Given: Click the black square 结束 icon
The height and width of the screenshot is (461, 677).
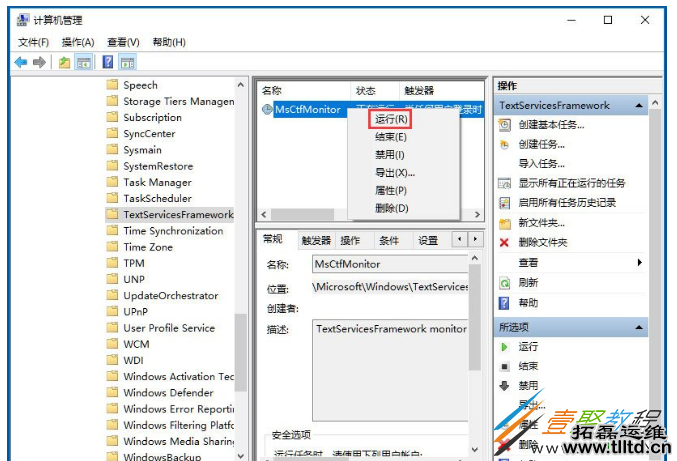Looking at the screenshot, I should 504,366.
